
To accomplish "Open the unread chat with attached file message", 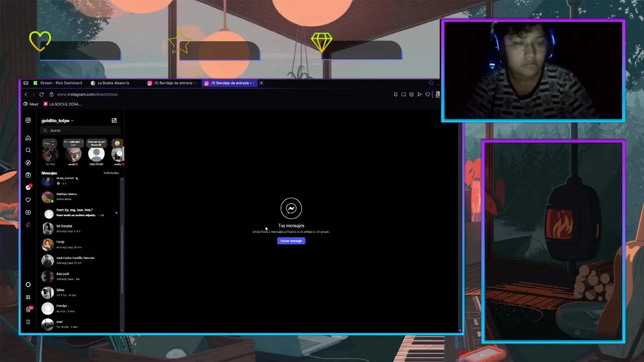I will (x=80, y=213).
